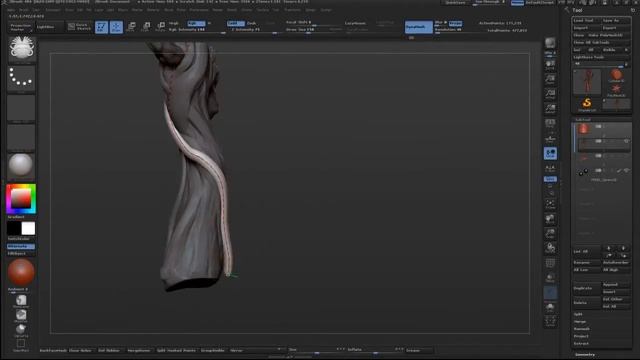Screen dimensions: 640x360
Task: Toggle Edit mode button
Action: (101, 27)
